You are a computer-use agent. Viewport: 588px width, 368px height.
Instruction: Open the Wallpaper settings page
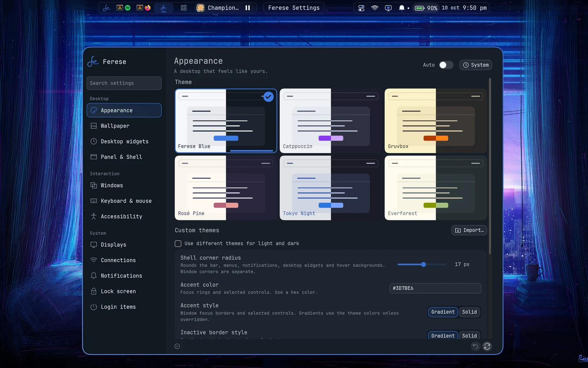(124, 126)
